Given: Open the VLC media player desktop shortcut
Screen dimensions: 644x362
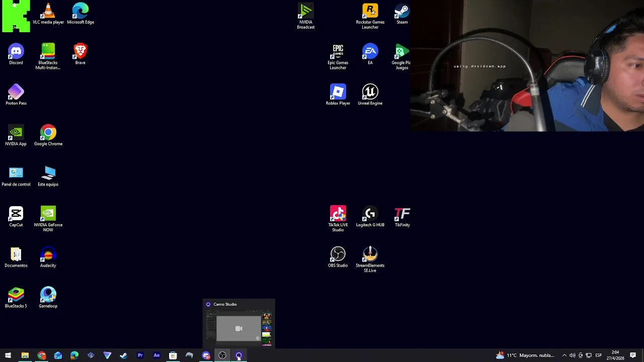Looking at the screenshot, I should [48, 14].
